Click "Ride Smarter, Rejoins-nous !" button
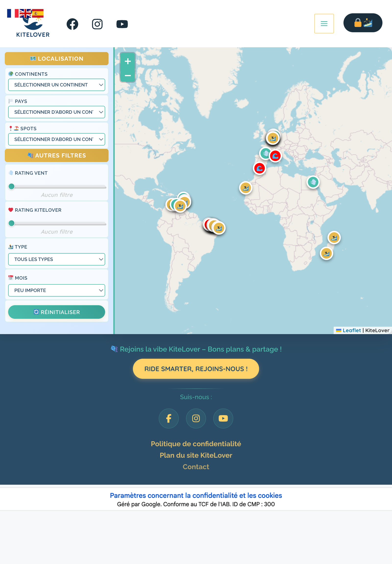The width and height of the screenshot is (392, 564). tap(196, 369)
